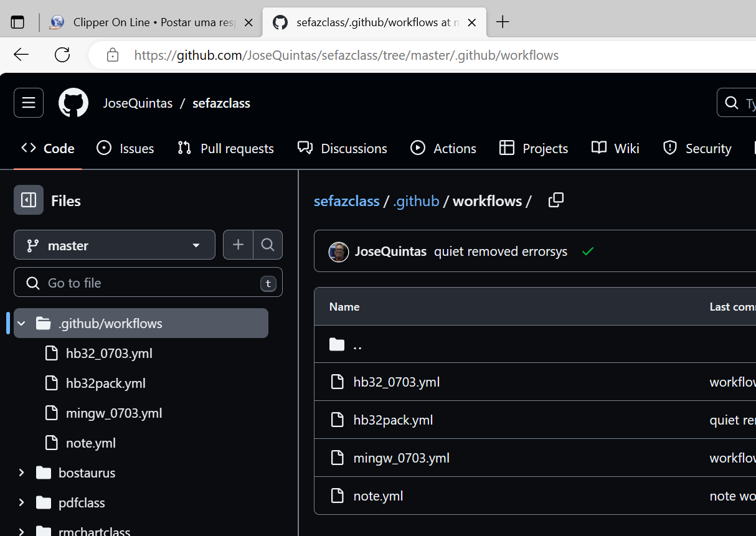Collapse the .github/workflows folder

(x=22, y=323)
